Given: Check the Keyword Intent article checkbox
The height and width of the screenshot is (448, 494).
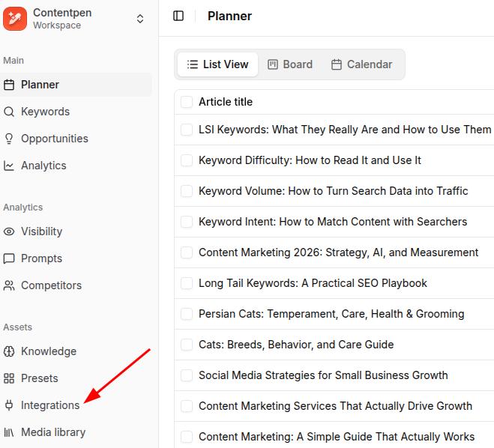Looking at the screenshot, I should [187, 222].
